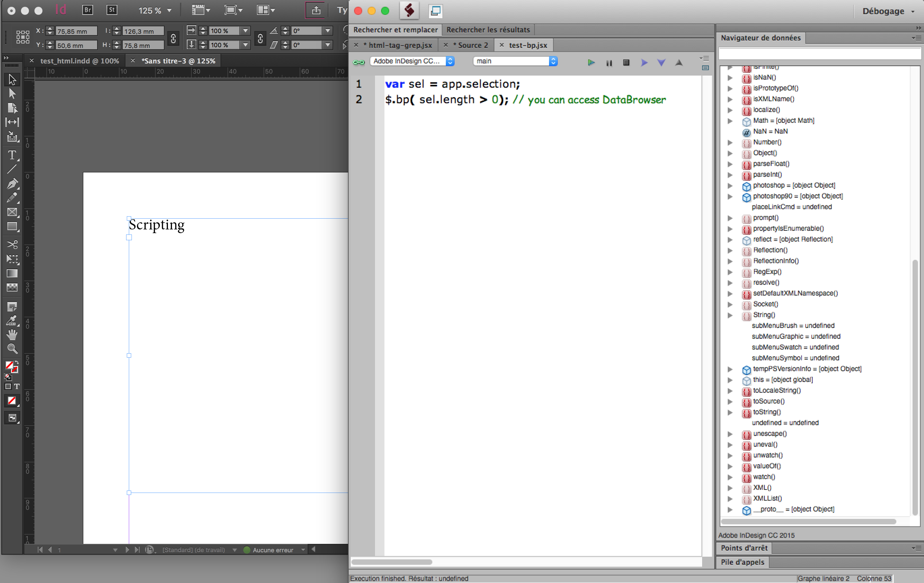
Task: Select the Free Transform tool
Action: click(x=12, y=259)
